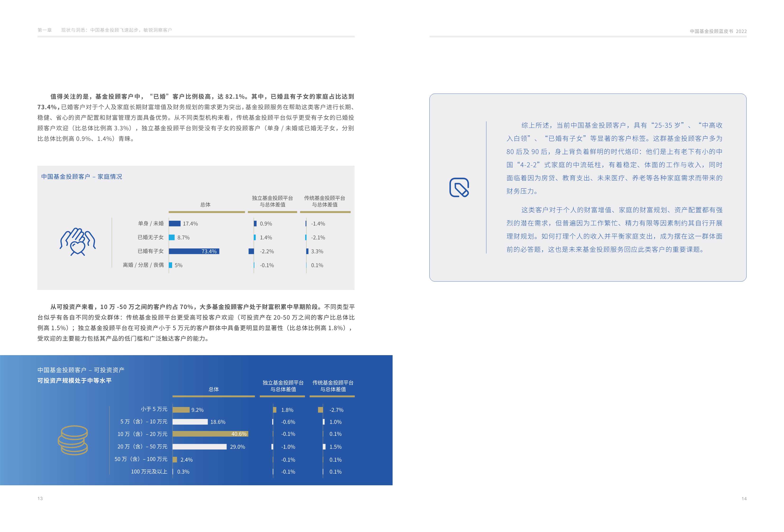Click subtitle 可投资产规模处于中等水平
This screenshot has height=532, width=784.
[x=74, y=381]
